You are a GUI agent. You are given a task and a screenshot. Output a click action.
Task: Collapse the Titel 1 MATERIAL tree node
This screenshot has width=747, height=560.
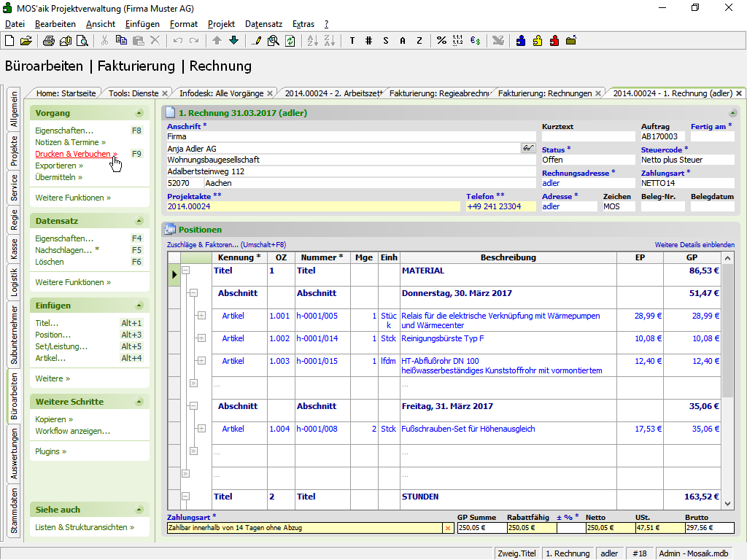tap(186, 271)
